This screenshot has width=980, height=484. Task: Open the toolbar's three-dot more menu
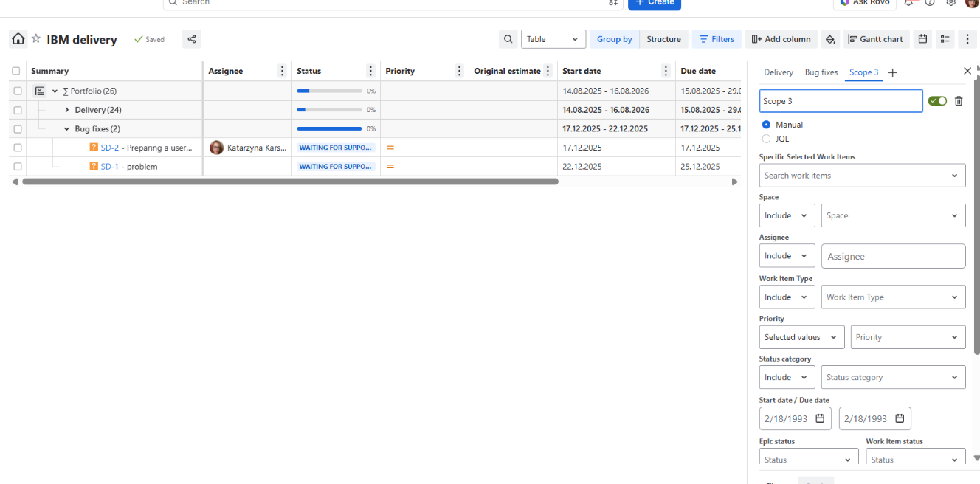point(967,39)
